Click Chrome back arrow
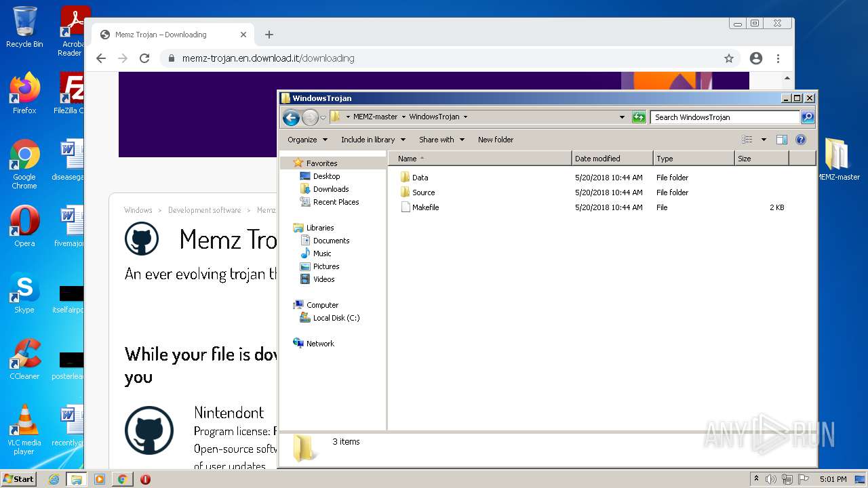Viewport: 868px width, 488px height. (x=101, y=58)
